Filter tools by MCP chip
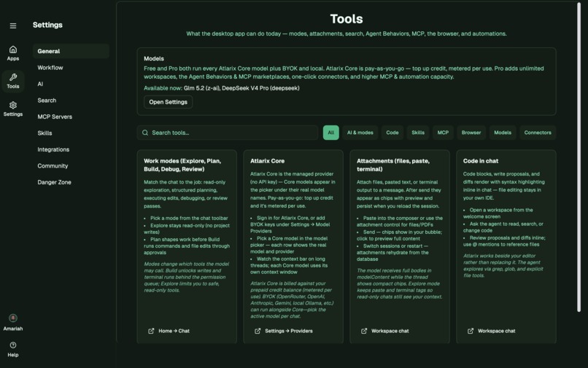588x368 pixels. [x=443, y=133]
